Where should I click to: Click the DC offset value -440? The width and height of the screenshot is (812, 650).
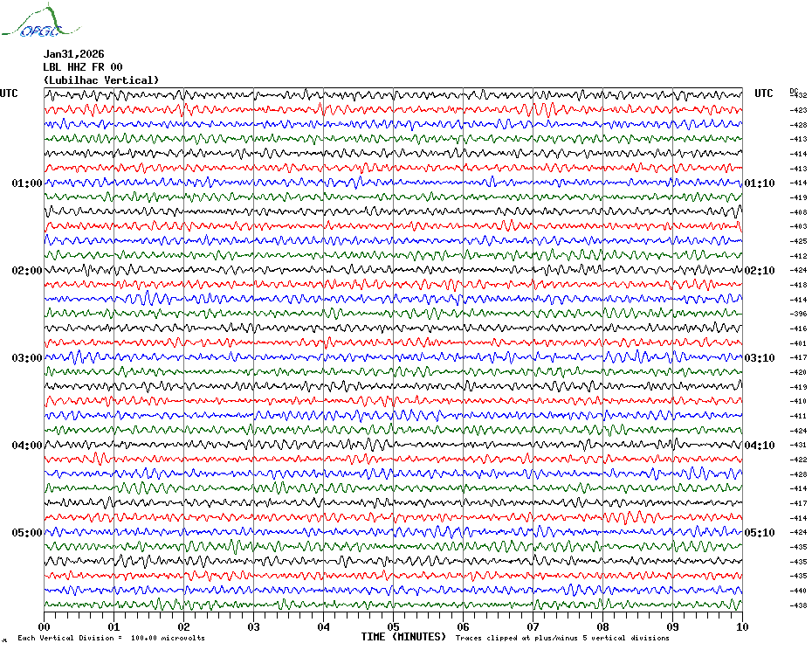click(799, 591)
